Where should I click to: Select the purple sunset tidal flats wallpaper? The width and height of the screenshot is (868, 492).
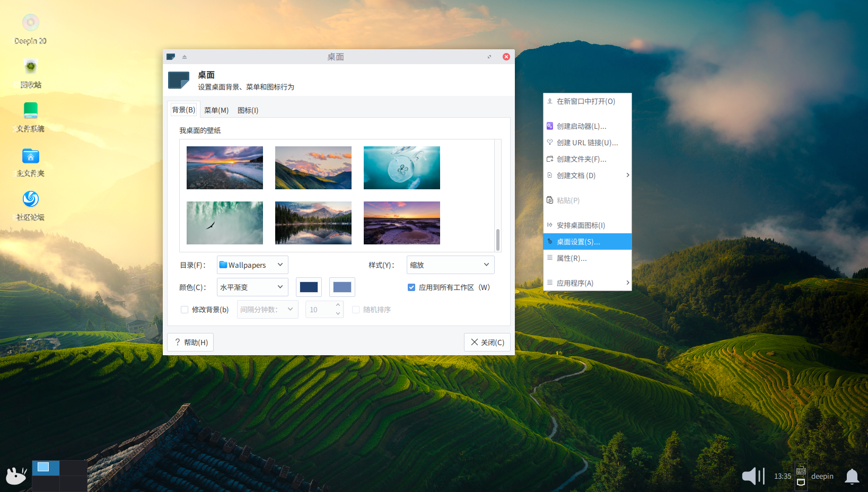[x=402, y=223]
